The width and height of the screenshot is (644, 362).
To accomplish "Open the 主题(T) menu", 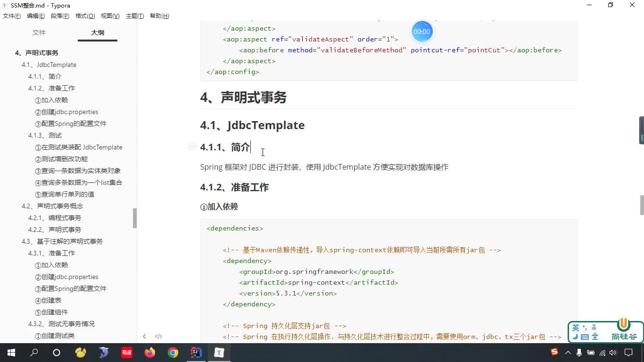I will pyautogui.click(x=135, y=16).
